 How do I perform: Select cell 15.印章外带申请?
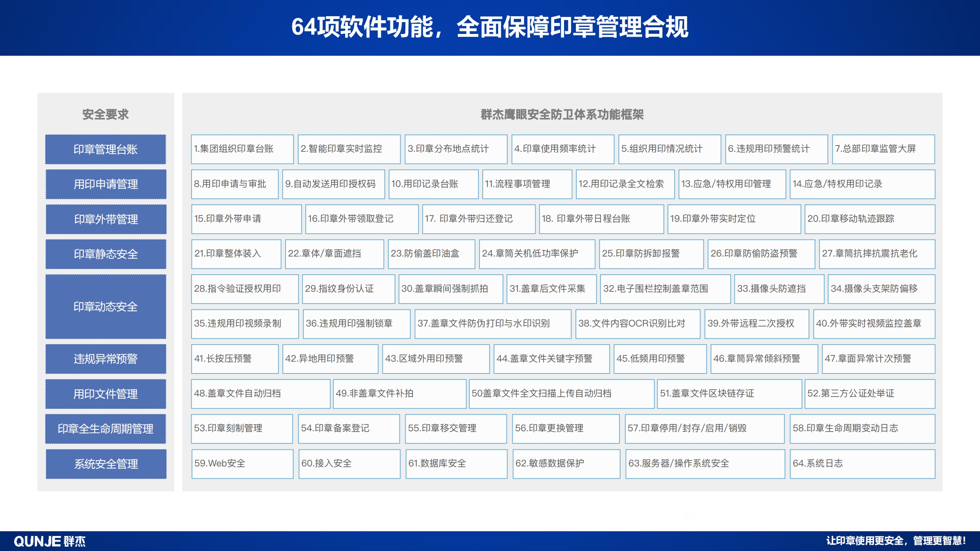pyautogui.click(x=246, y=219)
